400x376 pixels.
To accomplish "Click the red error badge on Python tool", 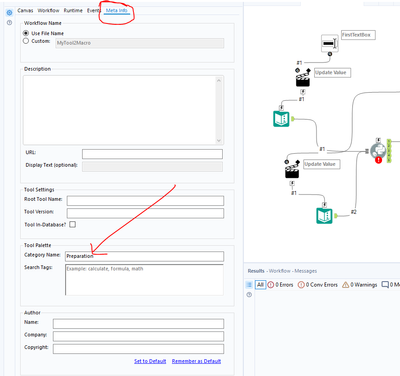I will 378,160.
